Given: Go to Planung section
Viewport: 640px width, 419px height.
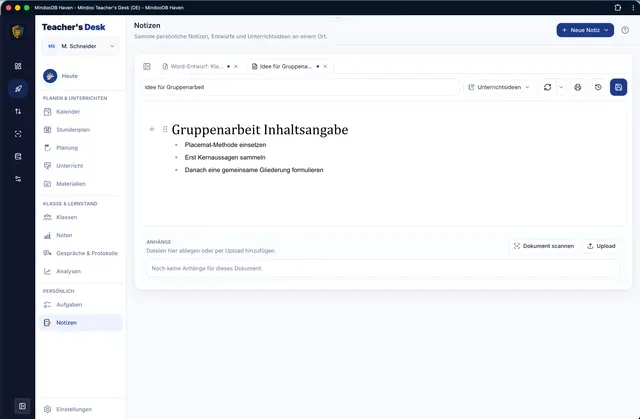Looking at the screenshot, I should click(81, 148).
